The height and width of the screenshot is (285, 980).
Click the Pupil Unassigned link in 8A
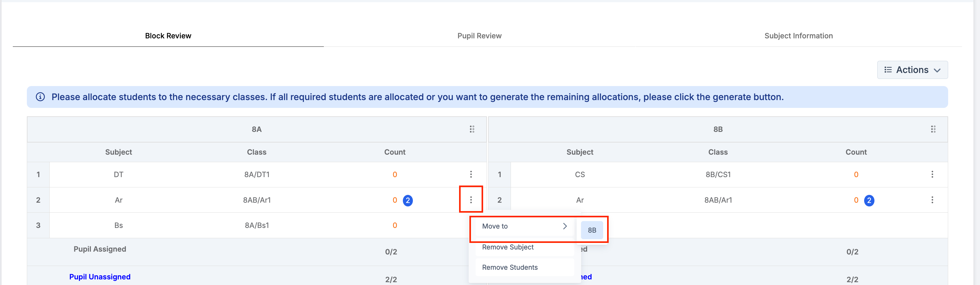pyautogui.click(x=100, y=277)
